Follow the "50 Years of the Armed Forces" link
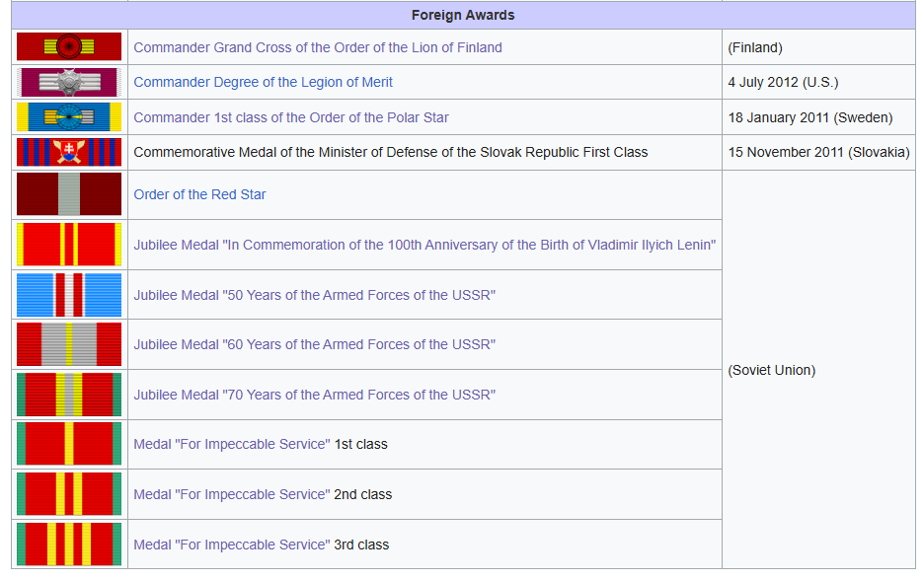Viewport: 924px width, 581px height. click(x=314, y=296)
